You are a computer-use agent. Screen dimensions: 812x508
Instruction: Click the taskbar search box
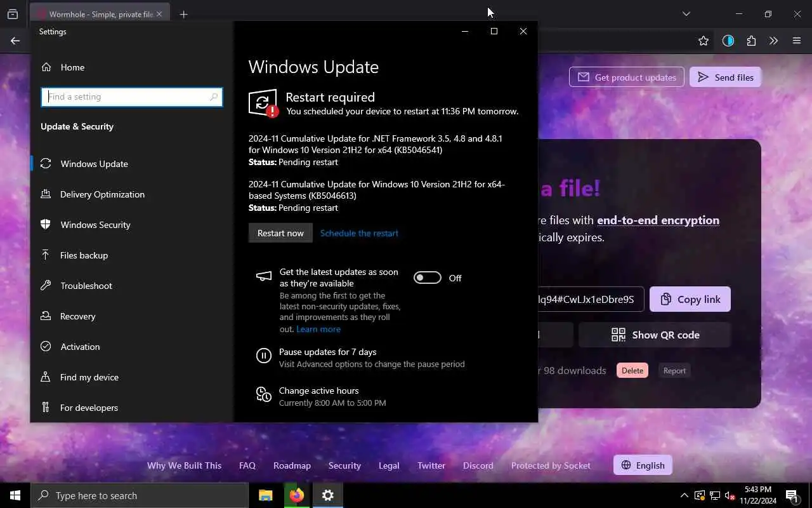[x=140, y=495]
